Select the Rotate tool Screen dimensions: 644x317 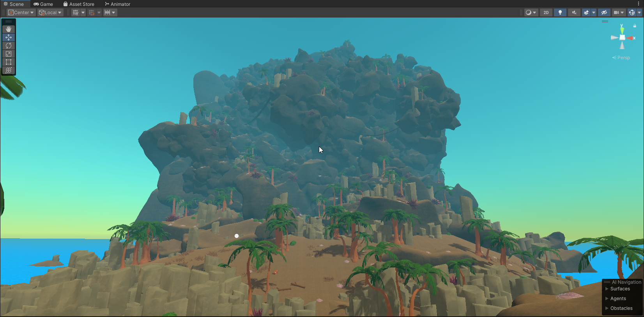(x=9, y=46)
